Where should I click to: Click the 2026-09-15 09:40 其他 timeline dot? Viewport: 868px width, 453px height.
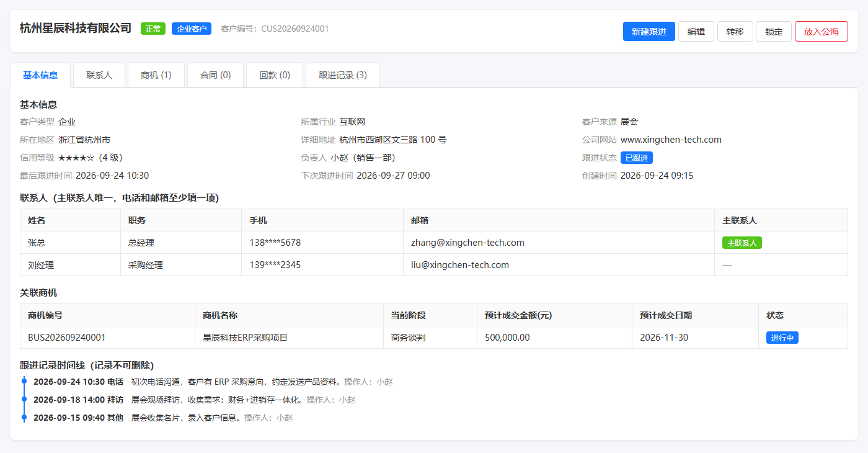[24, 418]
